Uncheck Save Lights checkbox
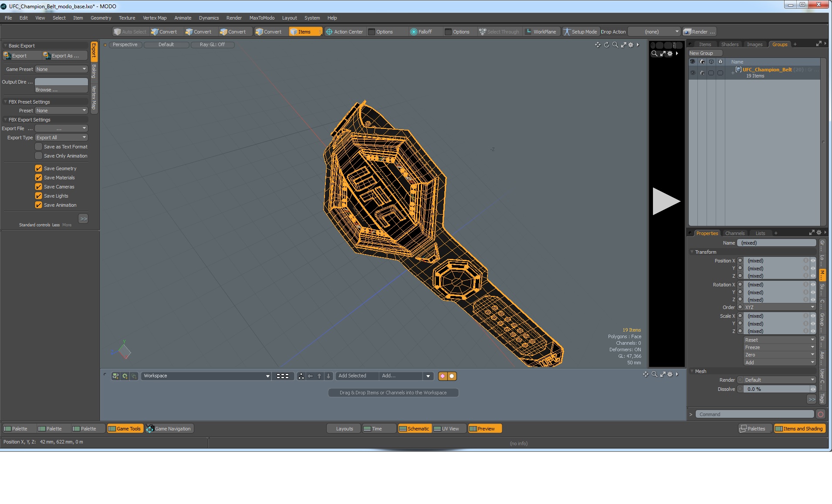Screen dimensions: 832x504 point(39,196)
